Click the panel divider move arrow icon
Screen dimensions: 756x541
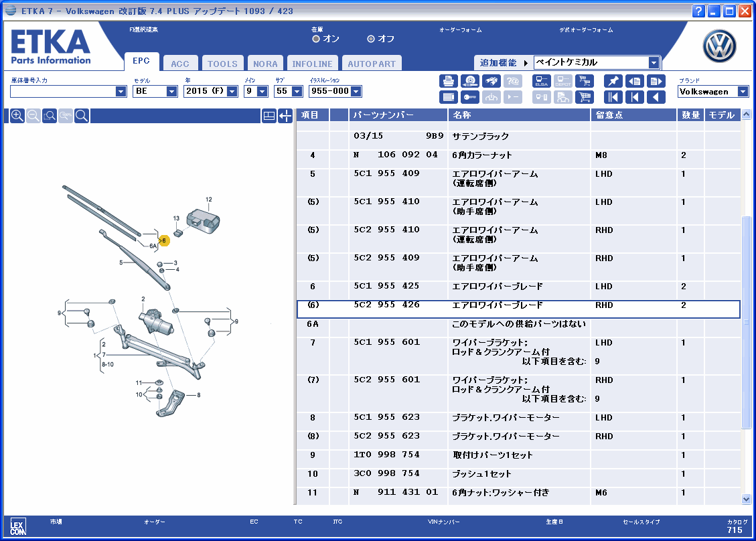click(x=285, y=116)
